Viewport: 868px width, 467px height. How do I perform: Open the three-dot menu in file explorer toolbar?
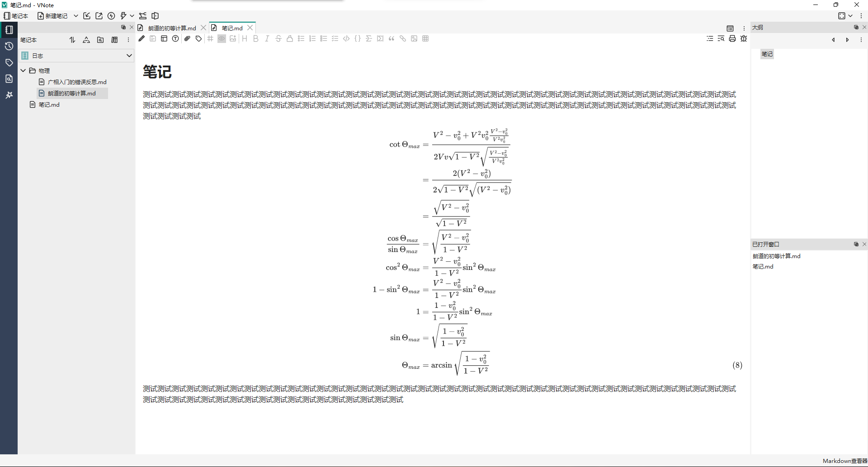(x=128, y=40)
